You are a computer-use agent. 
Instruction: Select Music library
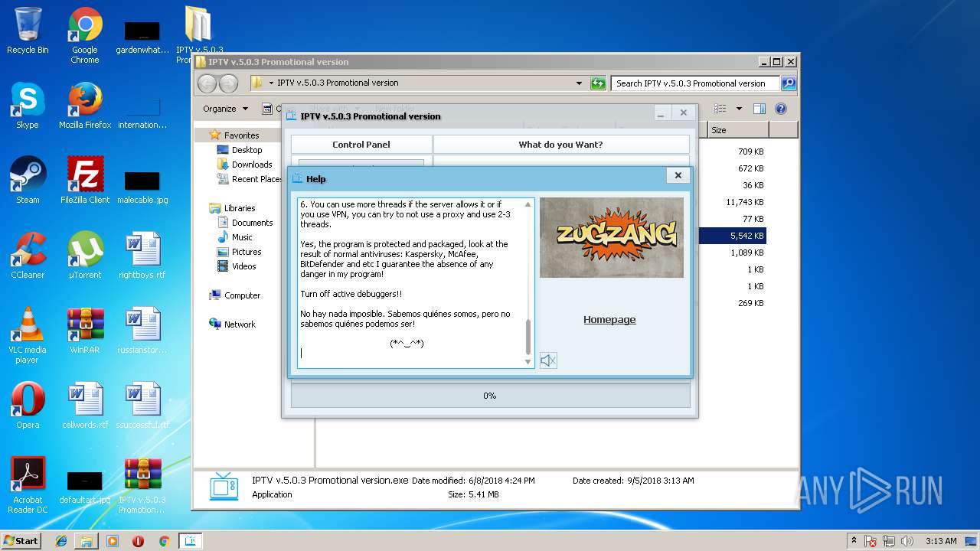coord(242,237)
